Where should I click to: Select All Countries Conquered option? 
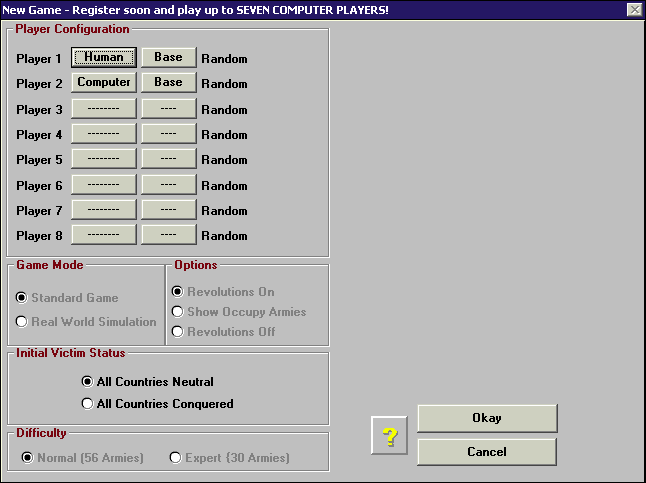pyautogui.click(x=87, y=404)
